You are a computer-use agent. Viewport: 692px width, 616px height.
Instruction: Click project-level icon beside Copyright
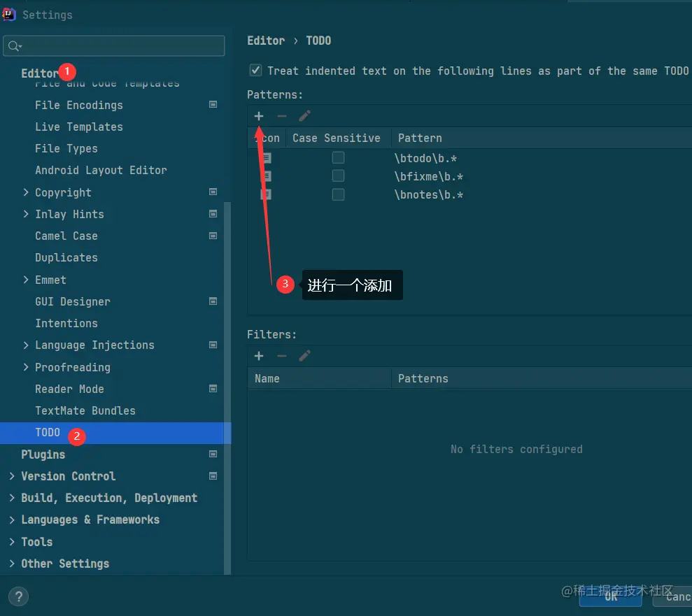[213, 192]
